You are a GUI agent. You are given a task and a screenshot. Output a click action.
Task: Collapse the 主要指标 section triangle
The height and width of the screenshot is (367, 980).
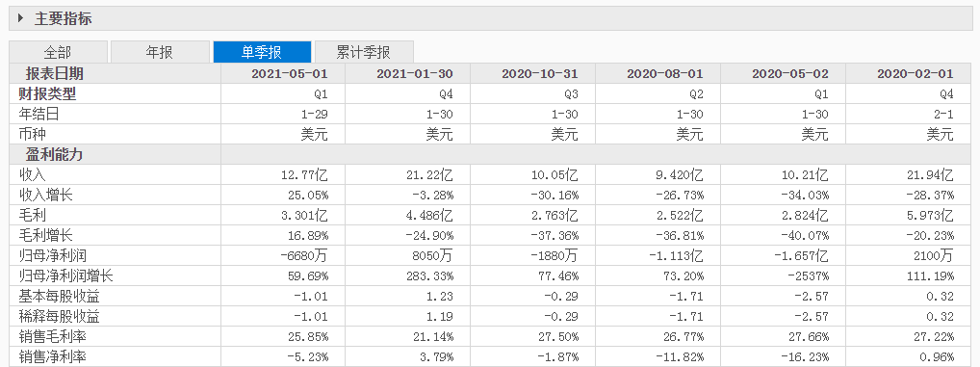pyautogui.click(x=20, y=18)
